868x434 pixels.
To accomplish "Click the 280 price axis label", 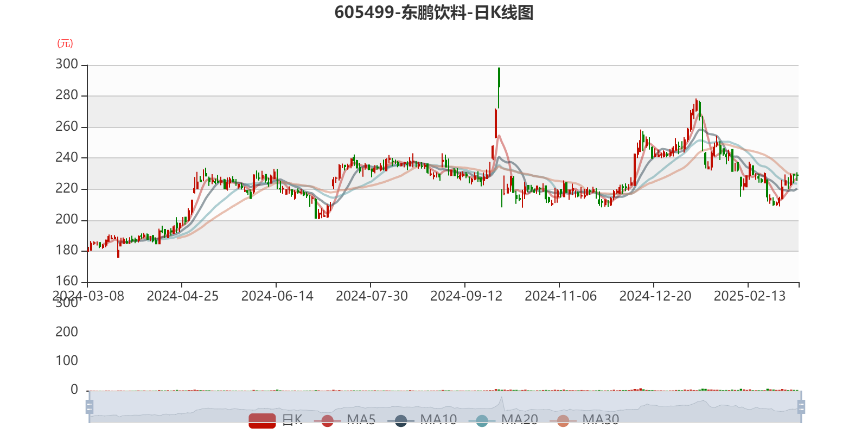I will pos(67,95).
